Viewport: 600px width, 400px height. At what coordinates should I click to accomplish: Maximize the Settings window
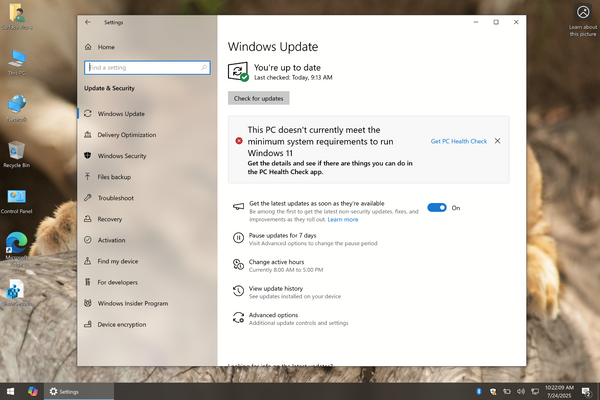pos(496,22)
